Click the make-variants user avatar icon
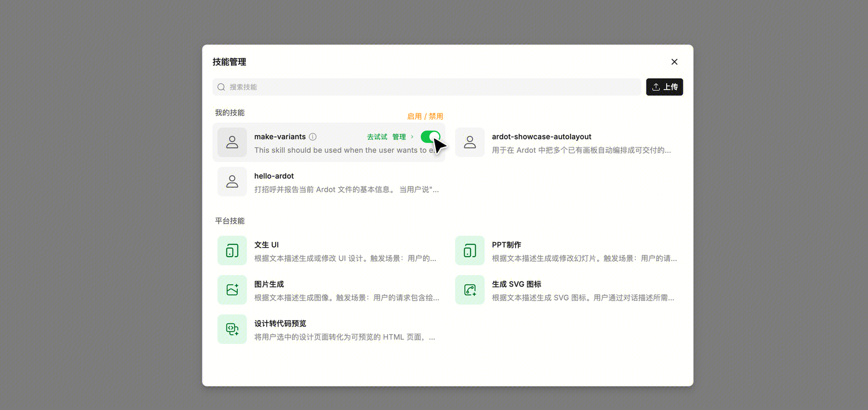The image size is (868, 410). tap(232, 142)
